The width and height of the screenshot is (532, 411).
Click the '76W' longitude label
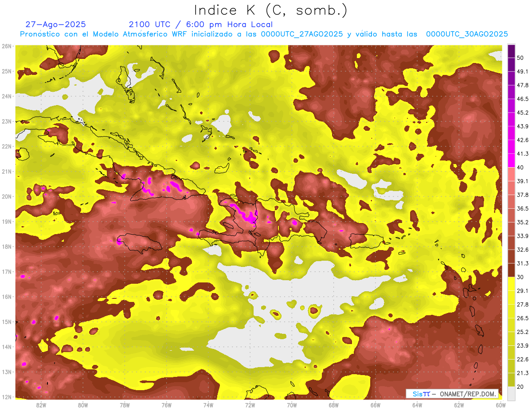[x=166, y=405]
